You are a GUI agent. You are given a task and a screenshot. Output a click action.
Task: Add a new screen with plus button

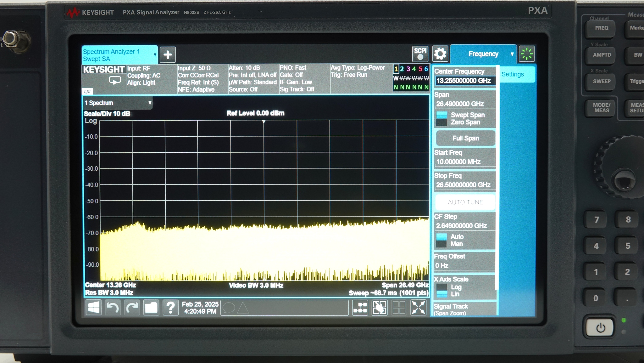(168, 55)
